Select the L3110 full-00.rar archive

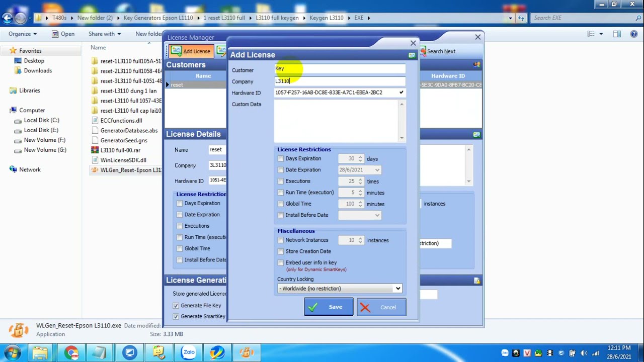click(120, 150)
